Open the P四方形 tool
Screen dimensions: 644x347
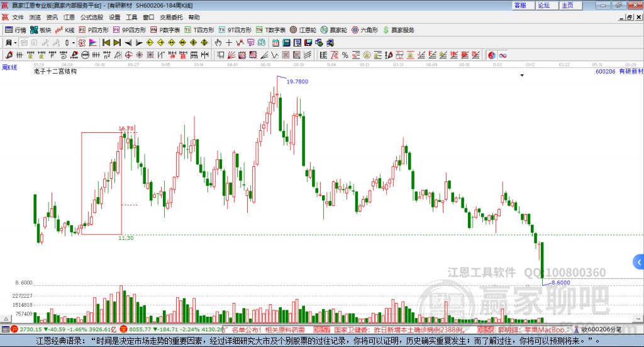click(94, 30)
